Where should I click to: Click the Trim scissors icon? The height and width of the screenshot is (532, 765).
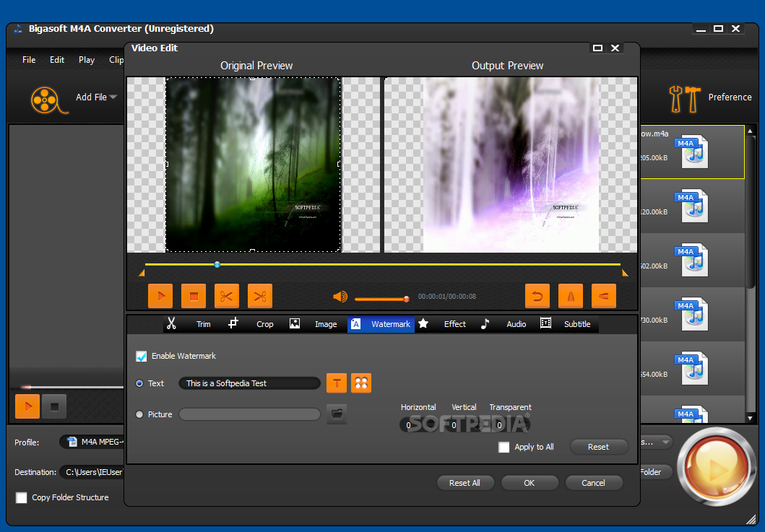click(171, 323)
